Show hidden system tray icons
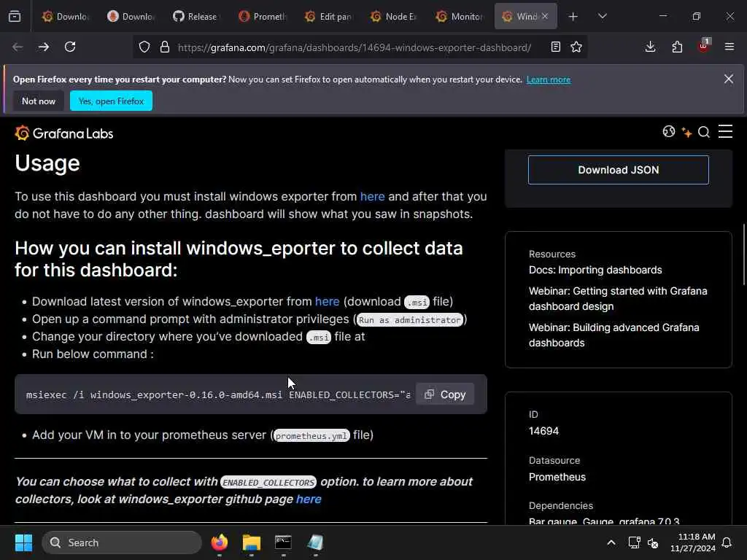 coord(611,542)
